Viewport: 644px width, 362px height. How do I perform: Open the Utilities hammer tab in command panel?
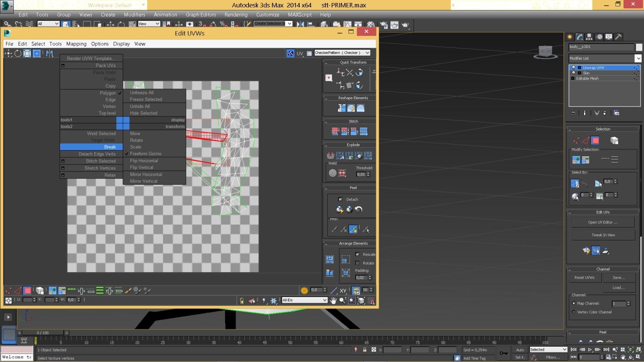[619, 37]
